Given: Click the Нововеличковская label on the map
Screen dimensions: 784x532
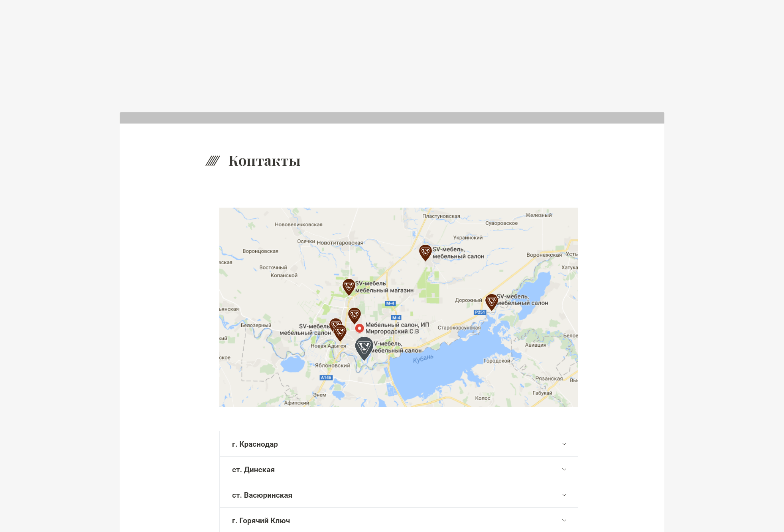Looking at the screenshot, I should 299,224.
